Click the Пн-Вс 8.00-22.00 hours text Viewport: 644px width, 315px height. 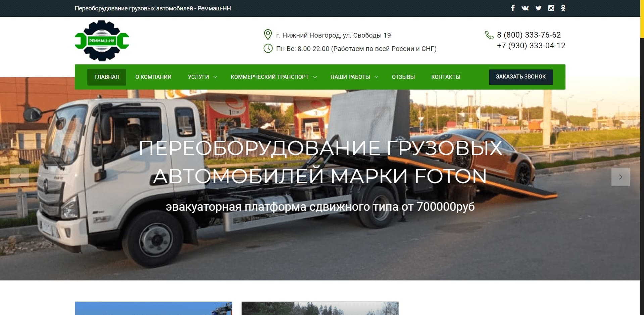[356, 49]
